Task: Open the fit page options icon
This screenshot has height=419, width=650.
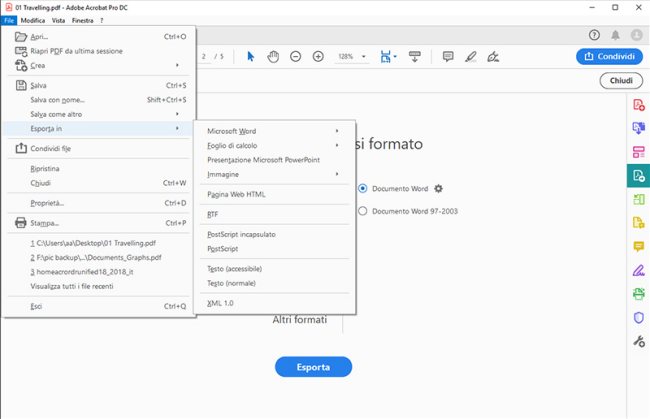Action: tap(388, 56)
